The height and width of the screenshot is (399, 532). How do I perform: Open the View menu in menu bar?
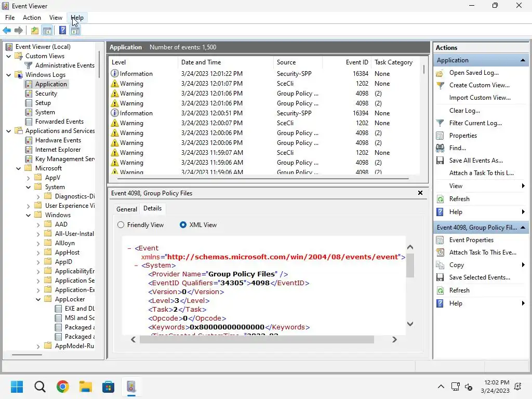[x=56, y=18]
